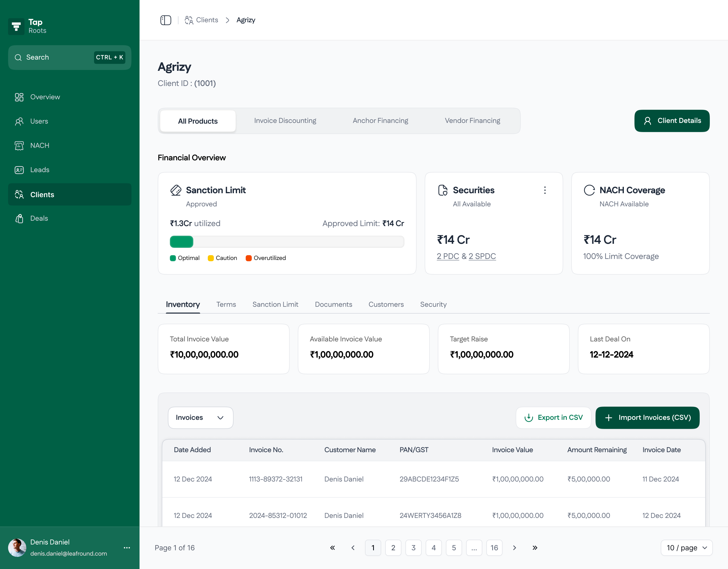Open the Documents tab
This screenshot has height=569, width=728.
pyautogui.click(x=333, y=304)
